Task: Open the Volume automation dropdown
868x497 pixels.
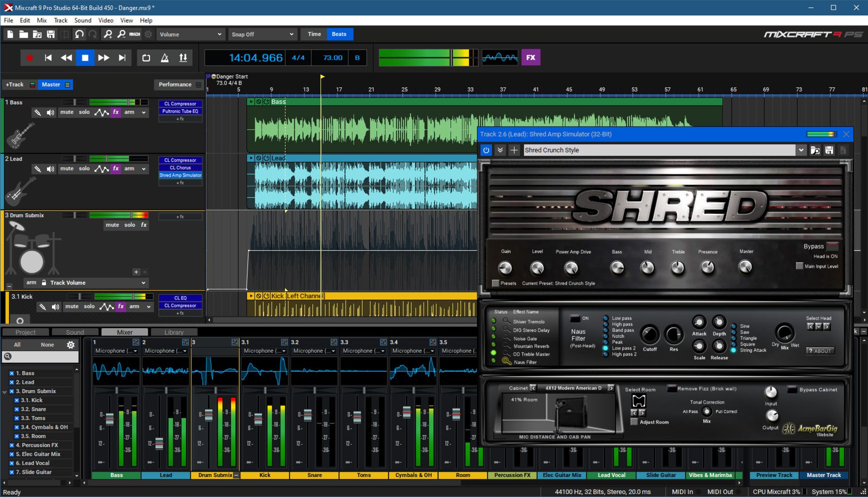Action: (190, 34)
